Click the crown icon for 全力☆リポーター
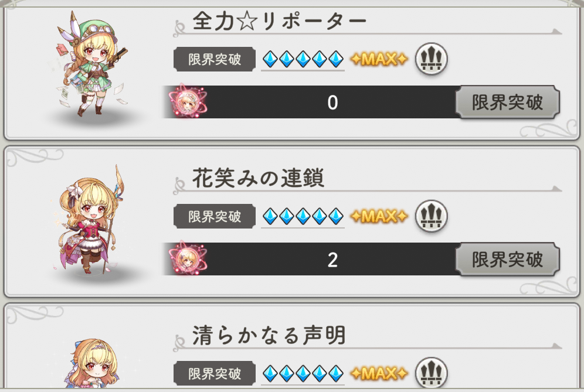 [x=432, y=59]
